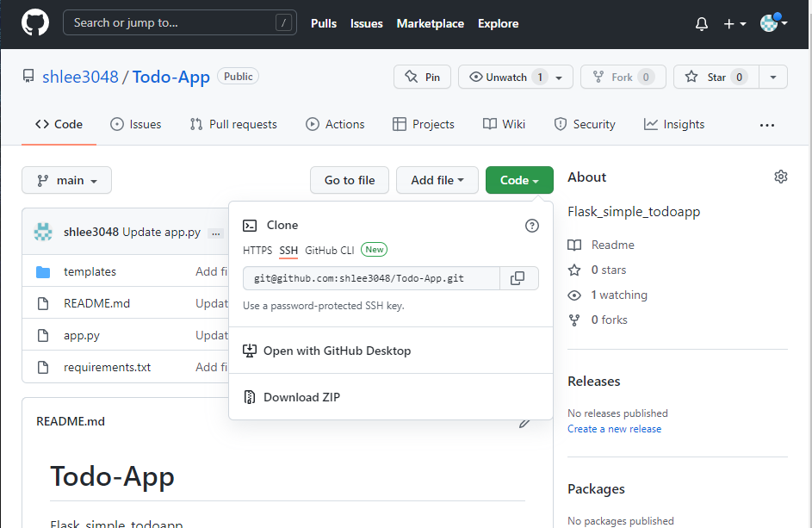Edit repository About settings gear

click(x=781, y=177)
